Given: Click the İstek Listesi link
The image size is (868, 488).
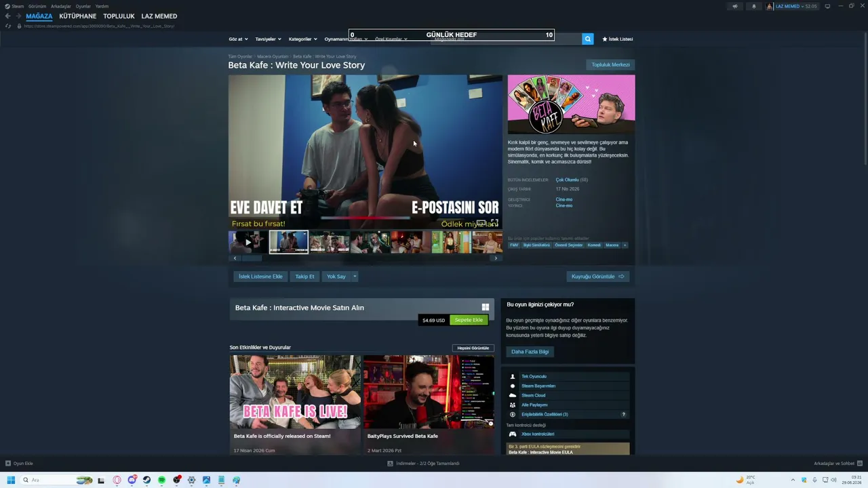Looking at the screenshot, I should (618, 39).
